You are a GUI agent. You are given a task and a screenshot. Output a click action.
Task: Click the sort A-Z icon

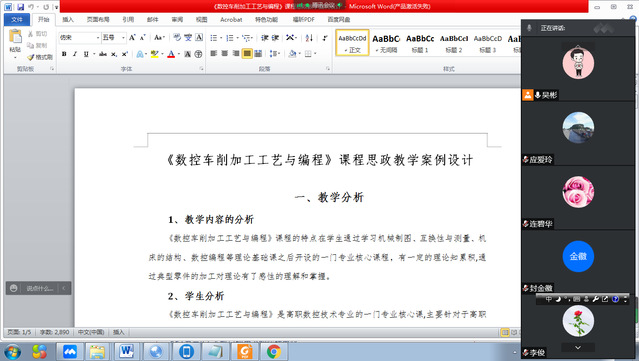(309, 38)
